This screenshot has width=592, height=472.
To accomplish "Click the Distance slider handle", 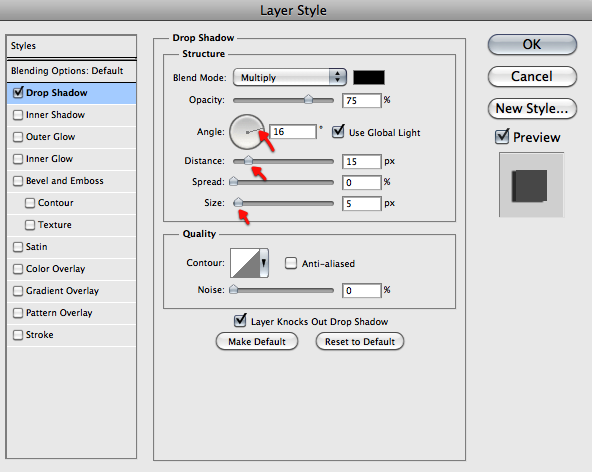I will pyautogui.click(x=248, y=160).
